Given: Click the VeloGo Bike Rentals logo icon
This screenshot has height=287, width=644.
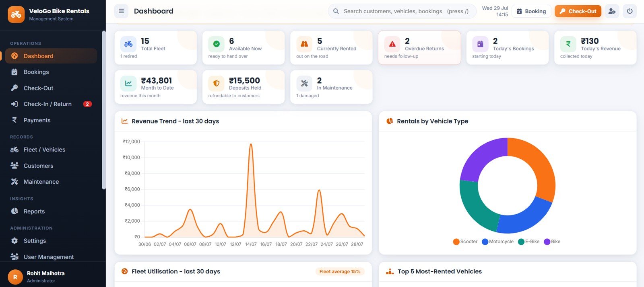Looking at the screenshot, I should (16, 14).
